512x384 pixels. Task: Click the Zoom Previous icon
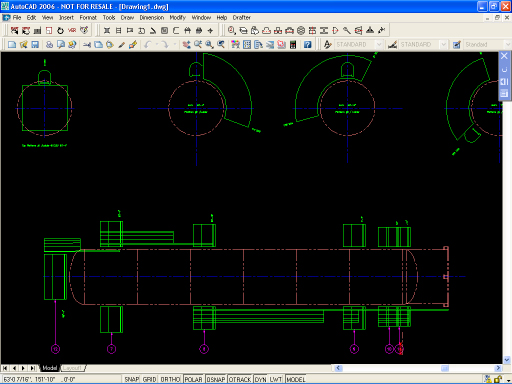[x=221, y=44]
